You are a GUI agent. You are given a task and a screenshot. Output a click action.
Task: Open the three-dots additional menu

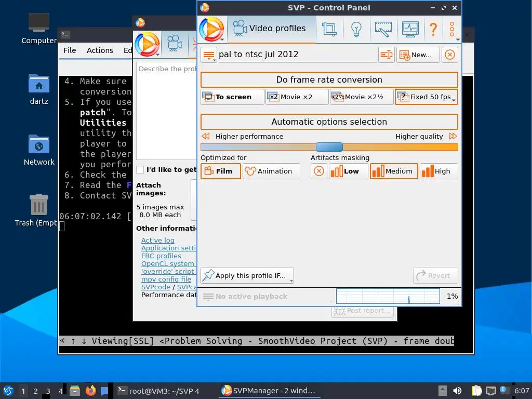[x=452, y=29]
